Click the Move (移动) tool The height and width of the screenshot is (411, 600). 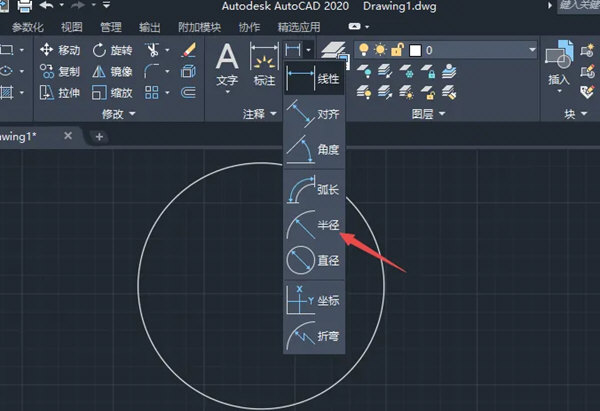(x=60, y=50)
